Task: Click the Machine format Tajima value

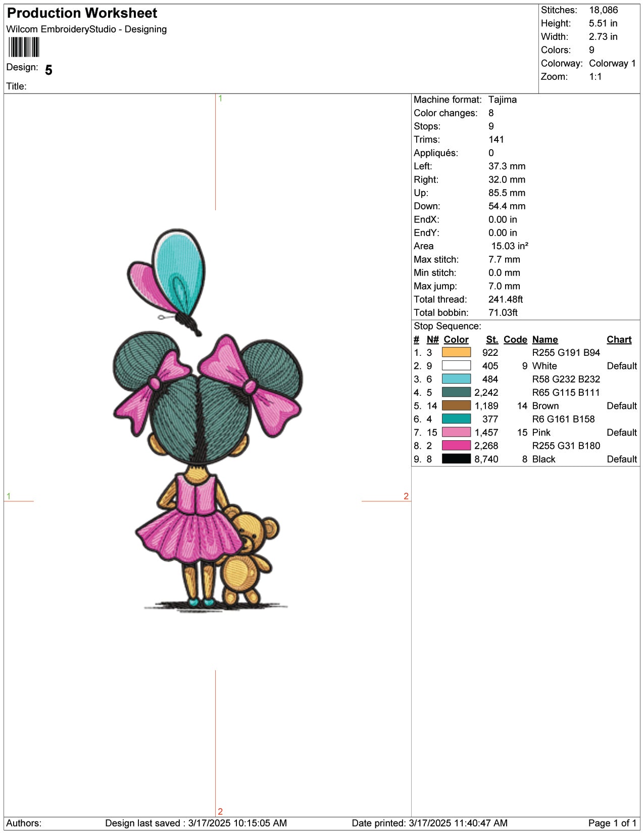Action: coord(502,100)
